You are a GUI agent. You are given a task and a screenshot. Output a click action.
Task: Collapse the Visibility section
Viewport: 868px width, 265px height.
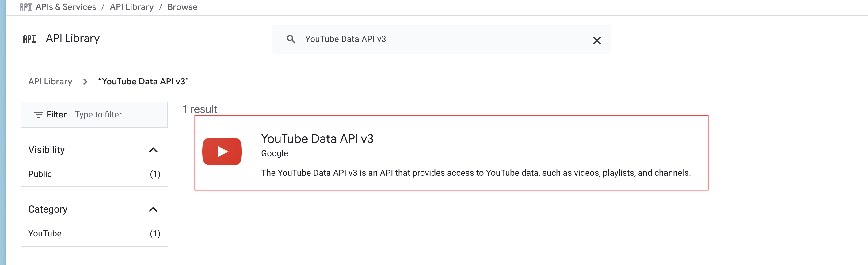click(153, 150)
